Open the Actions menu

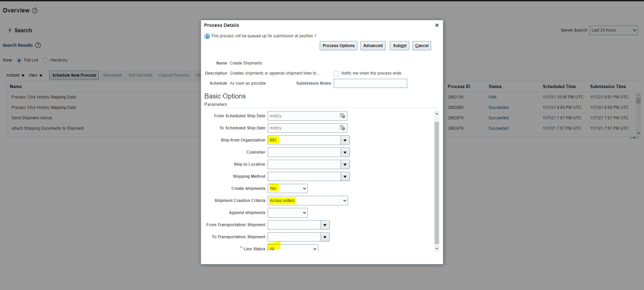[15, 75]
